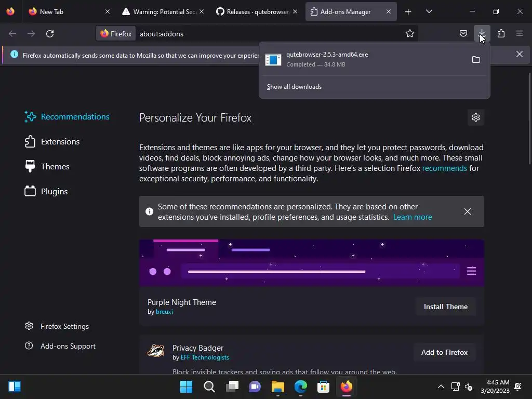The height and width of the screenshot is (399, 532).
Task: Open EFF Technologists author link
Action: pos(205,357)
